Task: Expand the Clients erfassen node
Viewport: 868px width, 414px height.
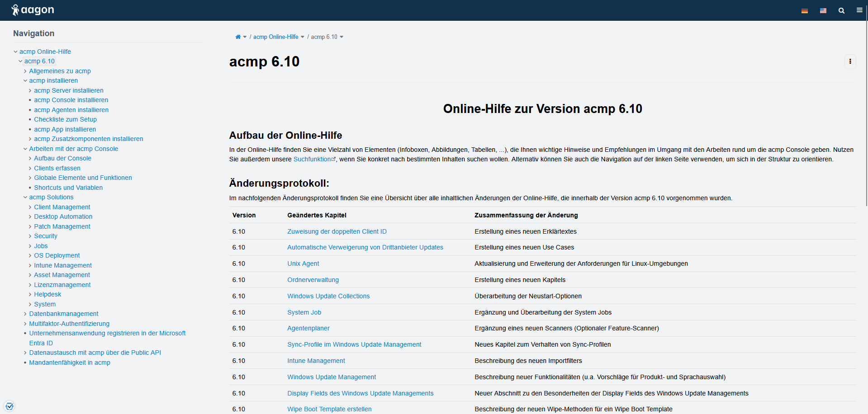Action: [30, 169]
